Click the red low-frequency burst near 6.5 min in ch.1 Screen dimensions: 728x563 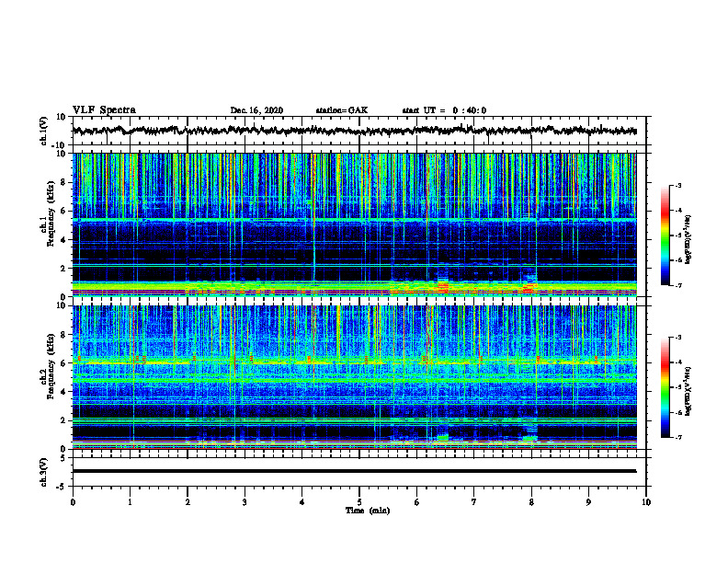pyautogui.click(x=443, y=287)
